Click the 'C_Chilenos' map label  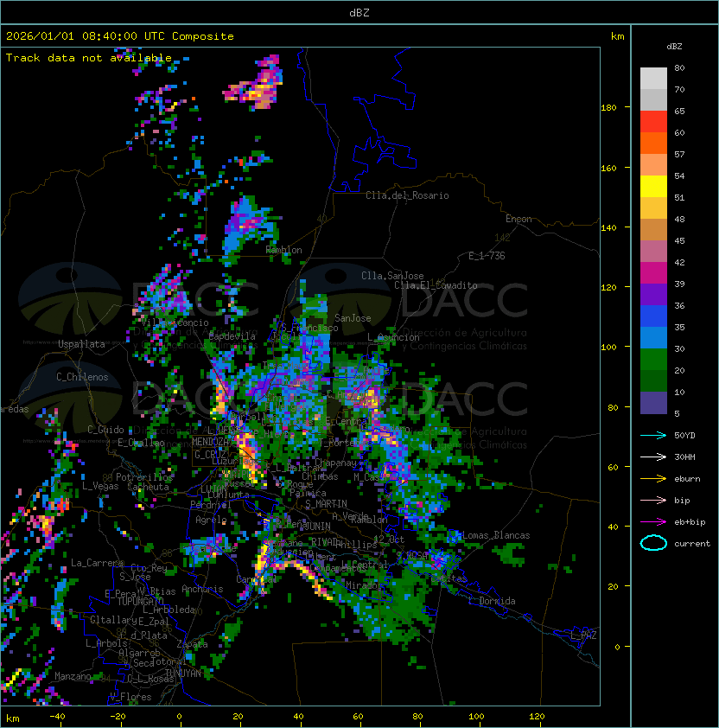[82, 377]
